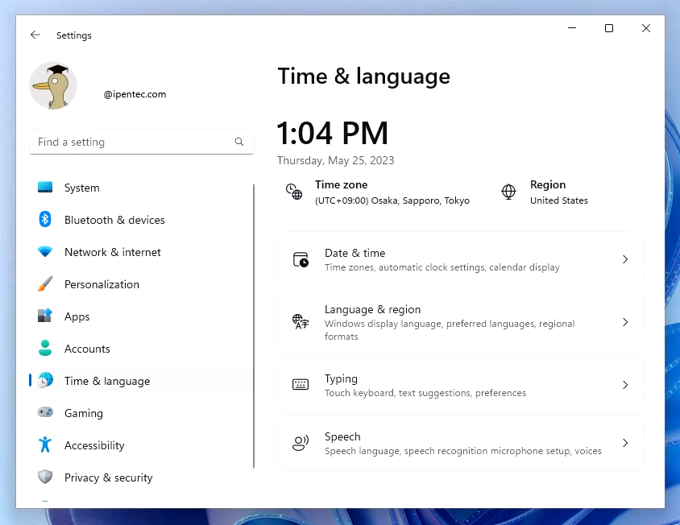Click the user profile avatar picture
Screen dimensions: 680x525
click(53, 85)
